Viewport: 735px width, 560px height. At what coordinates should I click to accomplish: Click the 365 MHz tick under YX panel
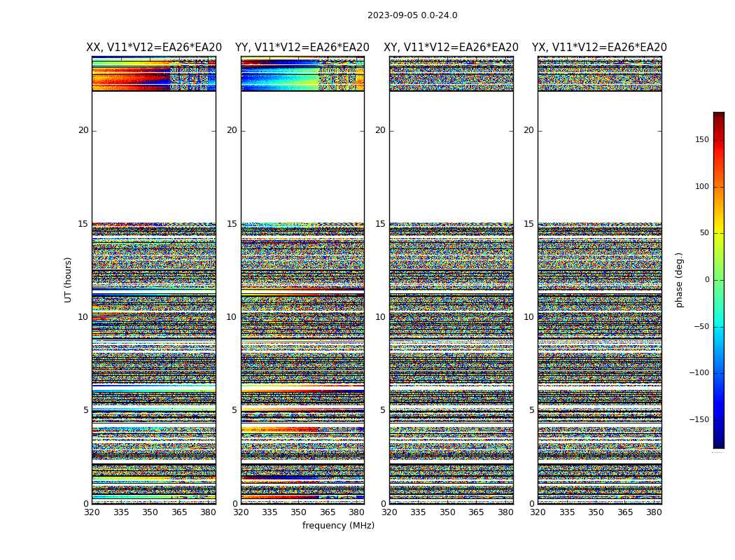[x=625, y=512]
